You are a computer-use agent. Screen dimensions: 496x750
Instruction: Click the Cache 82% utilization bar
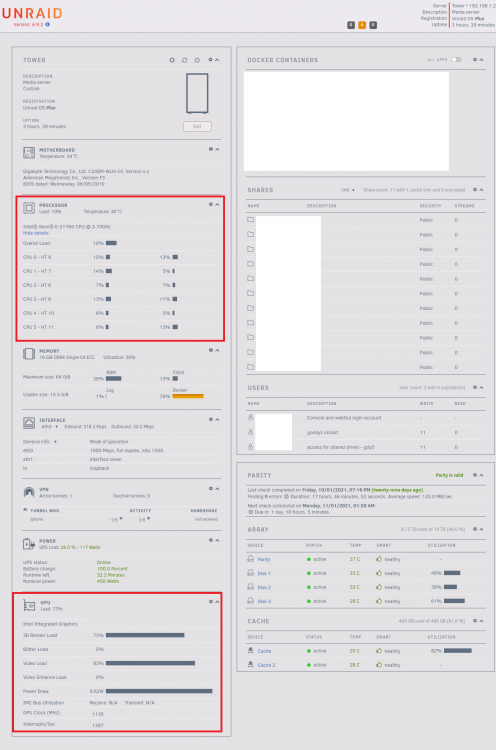pyautogui.click(x=458, y=651)
